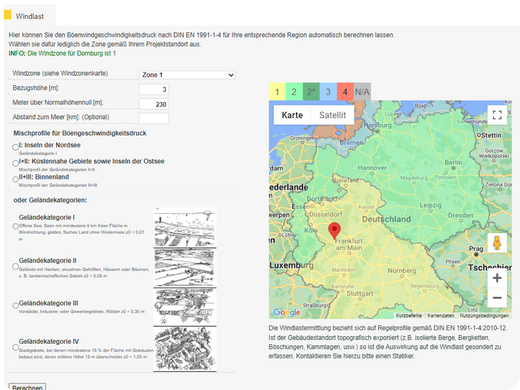Click the light green zone 2 swatch
Viewport: 520px width, 390px height.
click(x=294, y=92)
